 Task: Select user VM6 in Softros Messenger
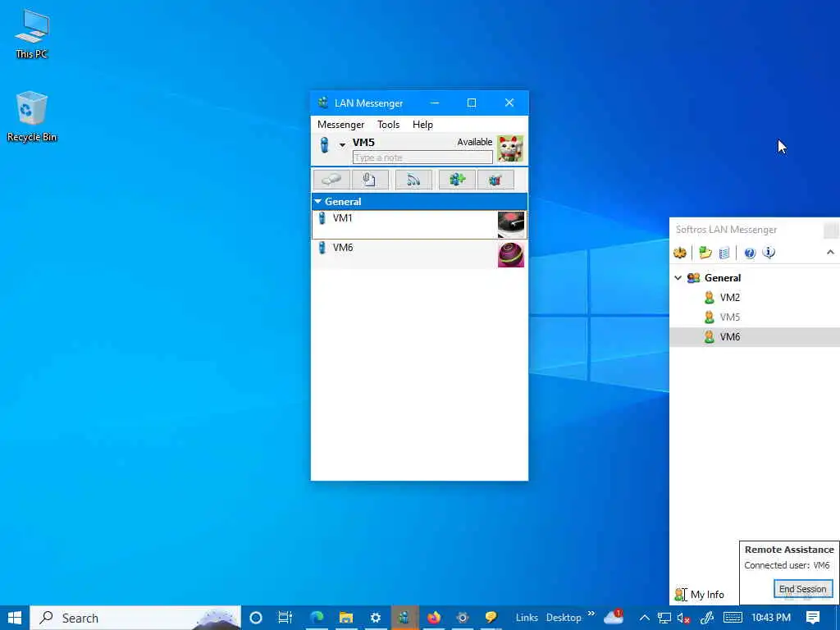pyautogui.click(x=755, y=337)
